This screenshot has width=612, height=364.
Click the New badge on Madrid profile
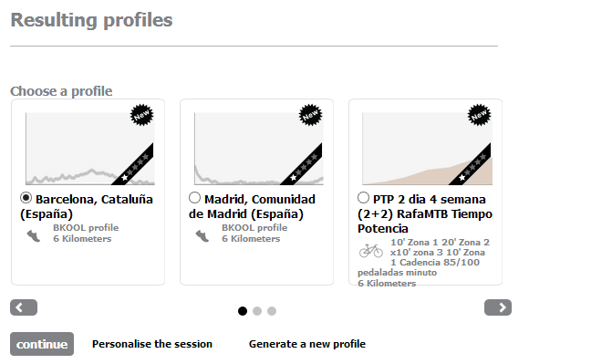310,115
